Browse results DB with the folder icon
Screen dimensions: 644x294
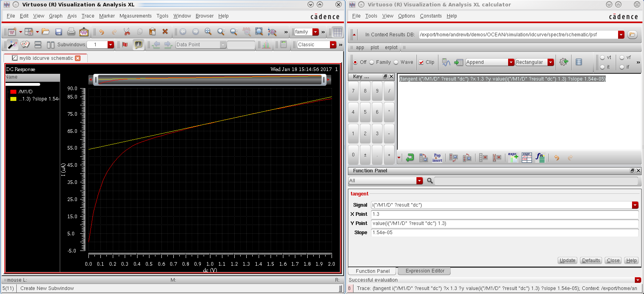tap(632, 35)
